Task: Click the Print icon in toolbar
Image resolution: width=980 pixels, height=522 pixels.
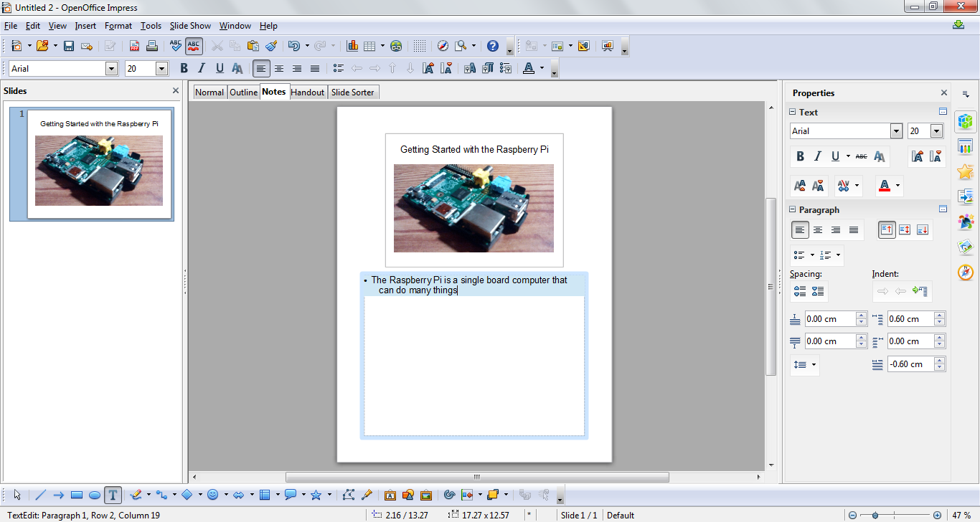Action: coord(152,46)
